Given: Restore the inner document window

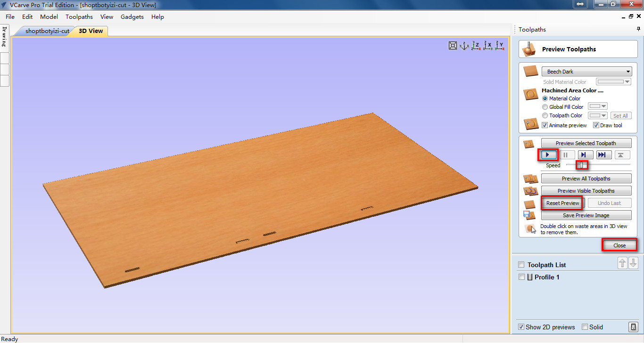Looking at the screenshot, I should click(x=631, y=16).
